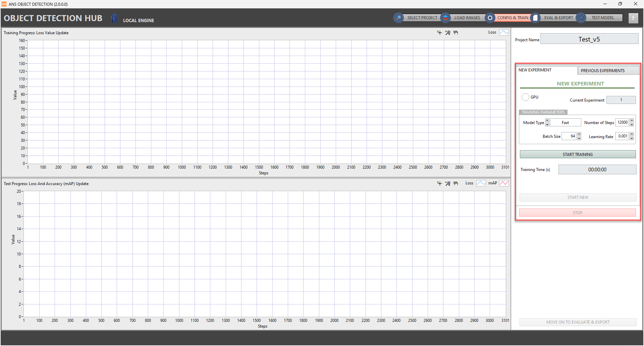Click the Project Name field
Viewport: 644px width, 346px height.
click(x=589, y=39)
